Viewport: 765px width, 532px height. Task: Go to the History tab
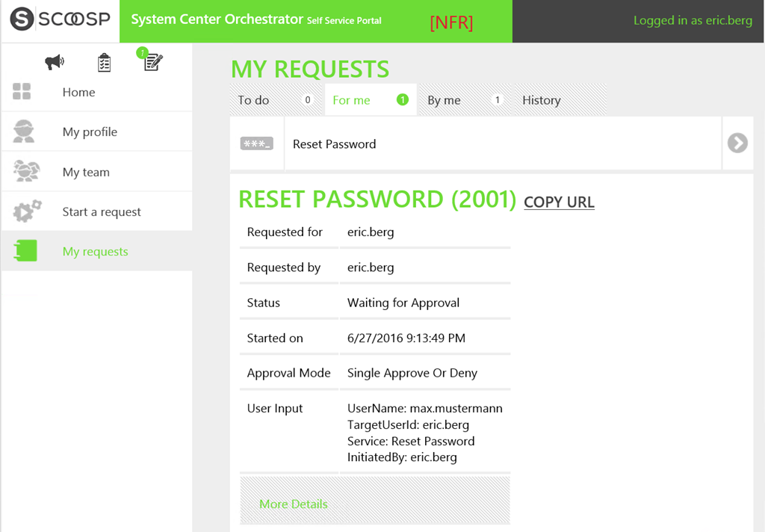click(x=541, y=100)
